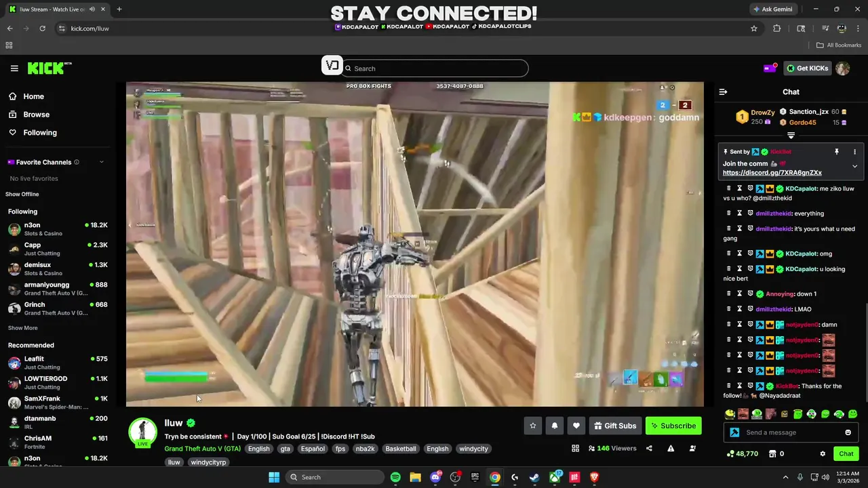This screenshot has height=488, width=868.
Task: Click the info icon next to Favorite Channels
Action: (76, 162)
